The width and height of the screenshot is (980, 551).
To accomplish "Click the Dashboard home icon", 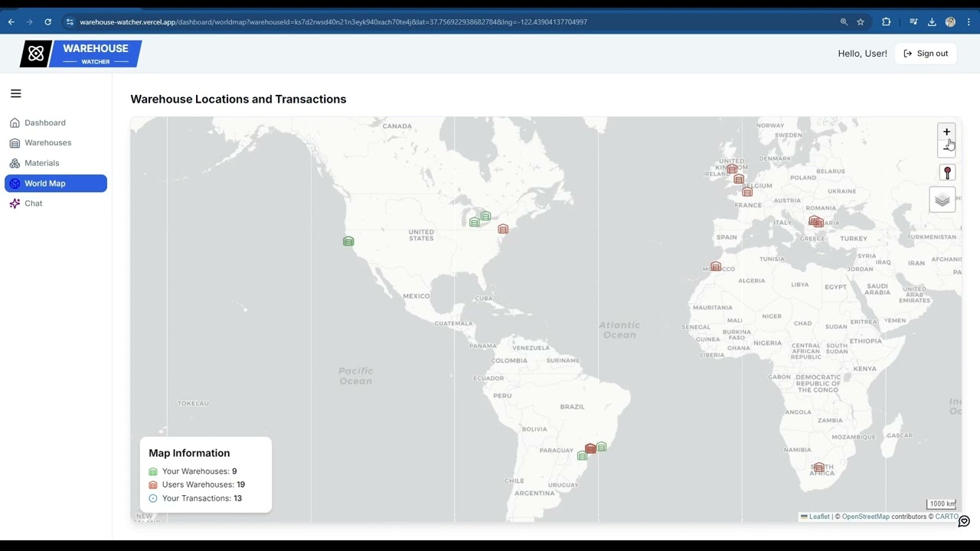I will point(14,122).
